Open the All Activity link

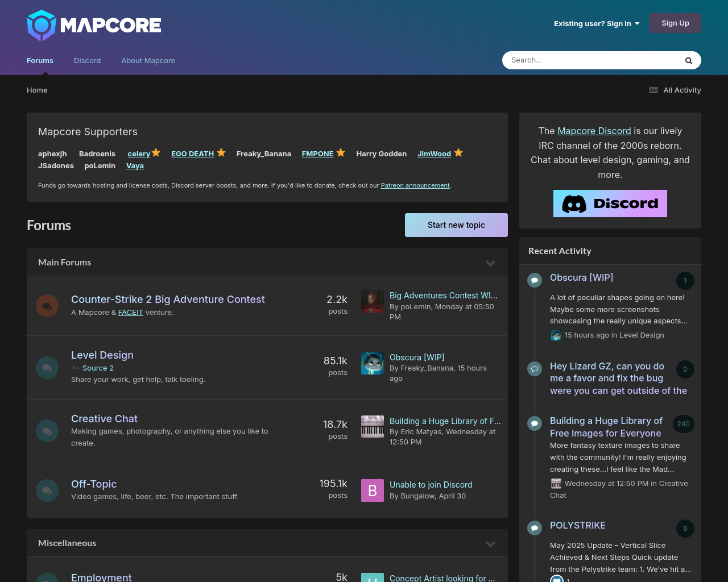675,90
